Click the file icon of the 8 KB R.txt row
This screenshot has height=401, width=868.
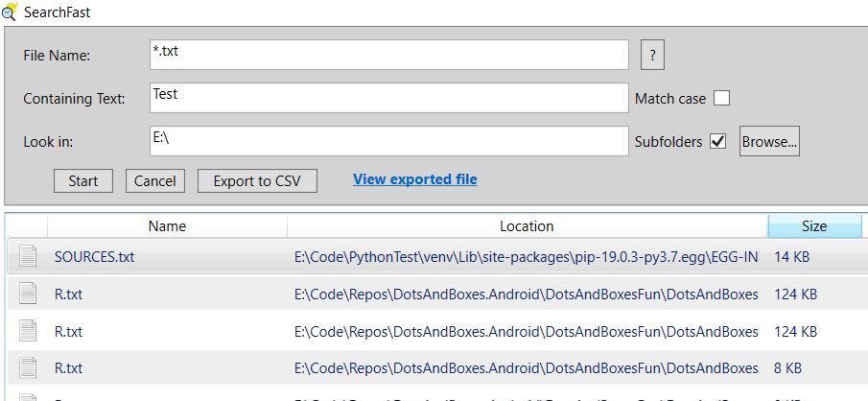click(28, 367)
